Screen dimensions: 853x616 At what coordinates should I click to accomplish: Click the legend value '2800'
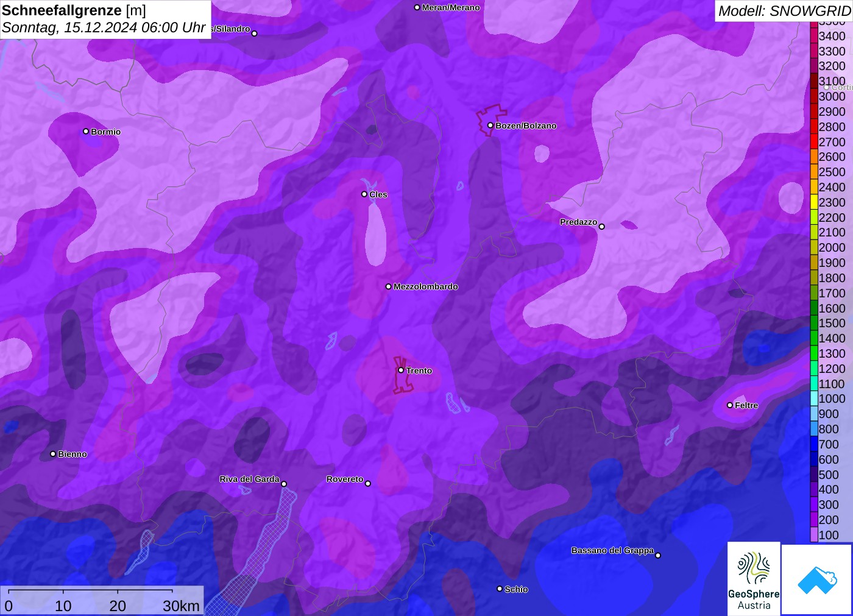pyautogui.click(x=832, y=127)
